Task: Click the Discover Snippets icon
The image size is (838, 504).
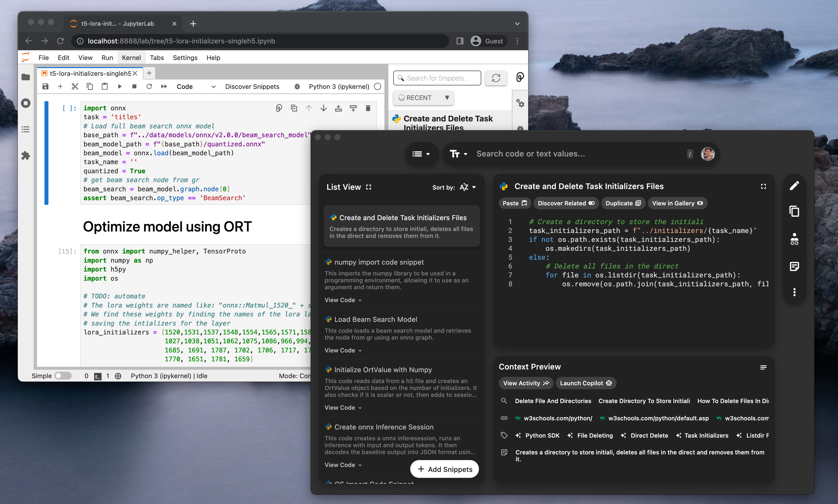Action: pyautogui.click(x=252, y=87)
